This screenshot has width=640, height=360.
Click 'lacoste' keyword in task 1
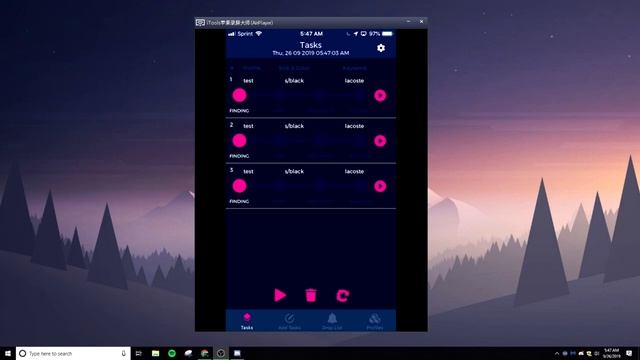pyautogui.click(x=354, y=81)
